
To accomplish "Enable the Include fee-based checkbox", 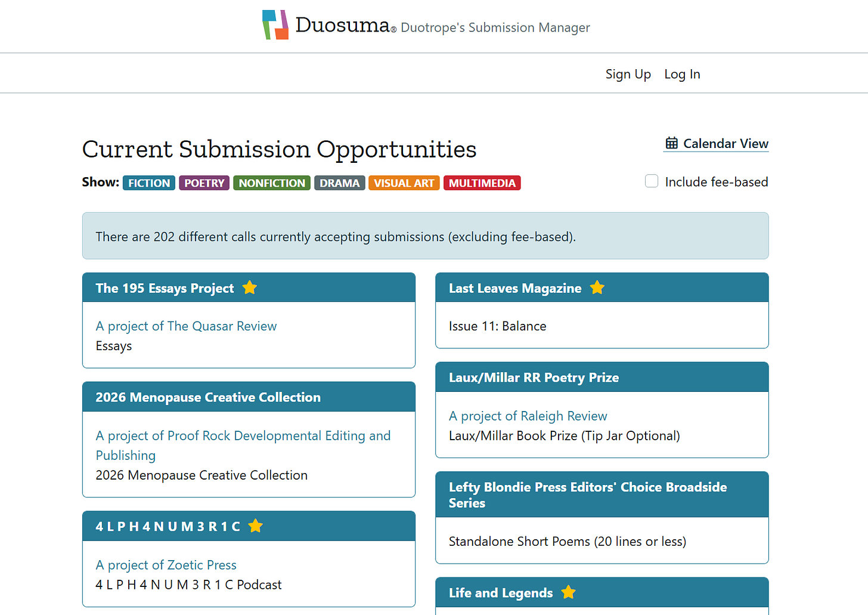I will pyautogui.click(x=652, y=181).
